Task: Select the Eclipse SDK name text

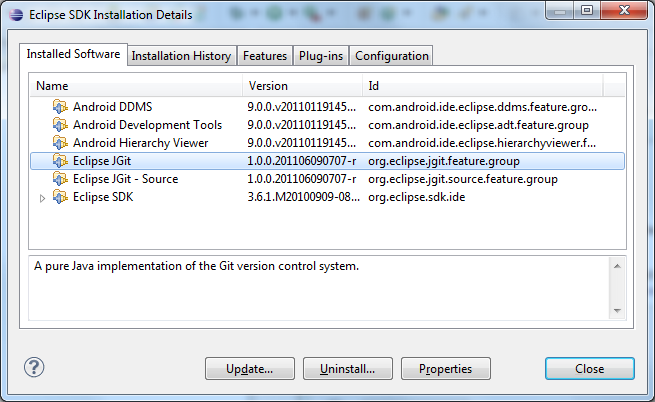Action: pos(103,197)
